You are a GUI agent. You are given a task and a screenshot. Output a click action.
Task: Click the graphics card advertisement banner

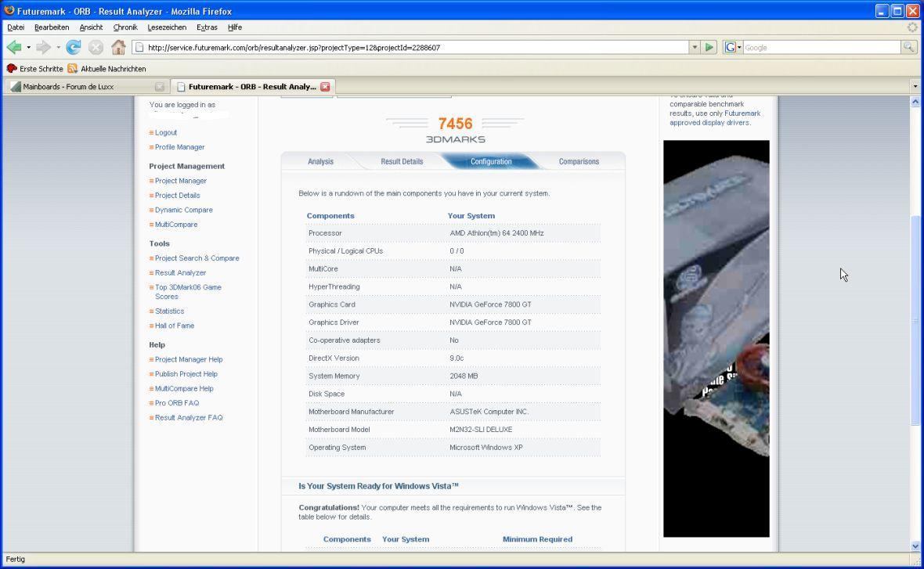pos(716,339)
